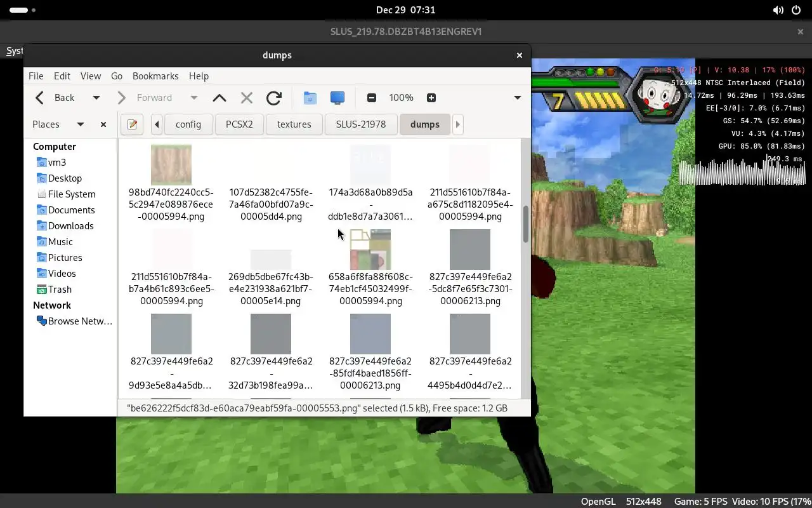The height and width of the screenshot is (508, 812).
Task: Toggle the location text entry edit icon
Action: 132,124
